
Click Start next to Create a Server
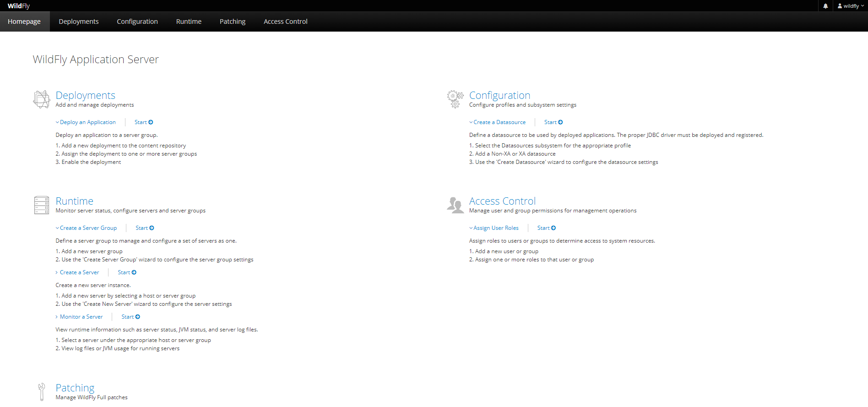[127, 272]
